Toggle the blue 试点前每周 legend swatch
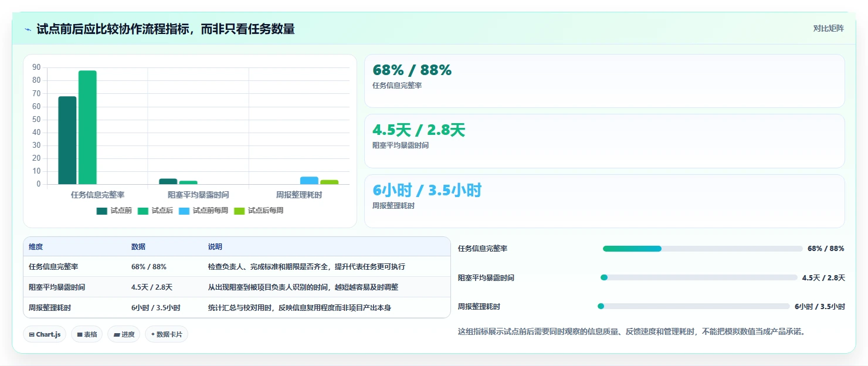Viewport: 868px width, 366px height. pos(184,211)
